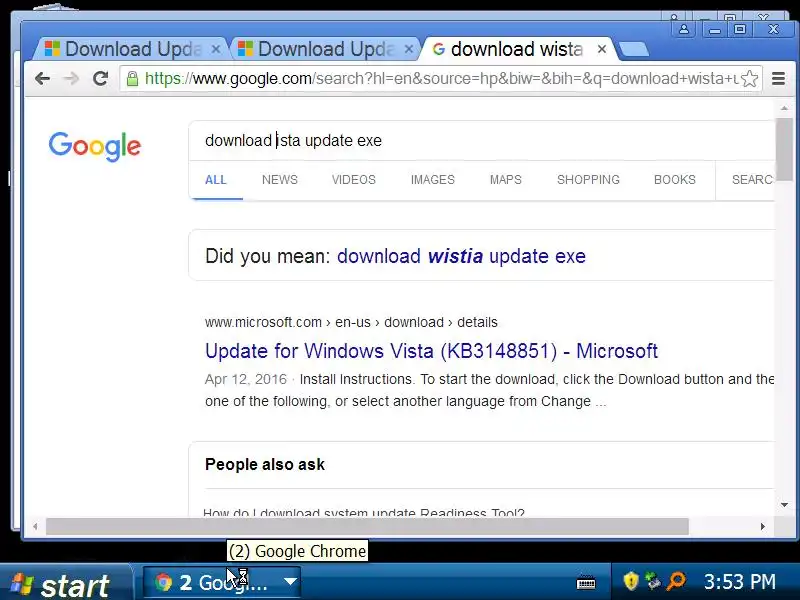
Task: Reload the current page
Action: coord(101,79)
